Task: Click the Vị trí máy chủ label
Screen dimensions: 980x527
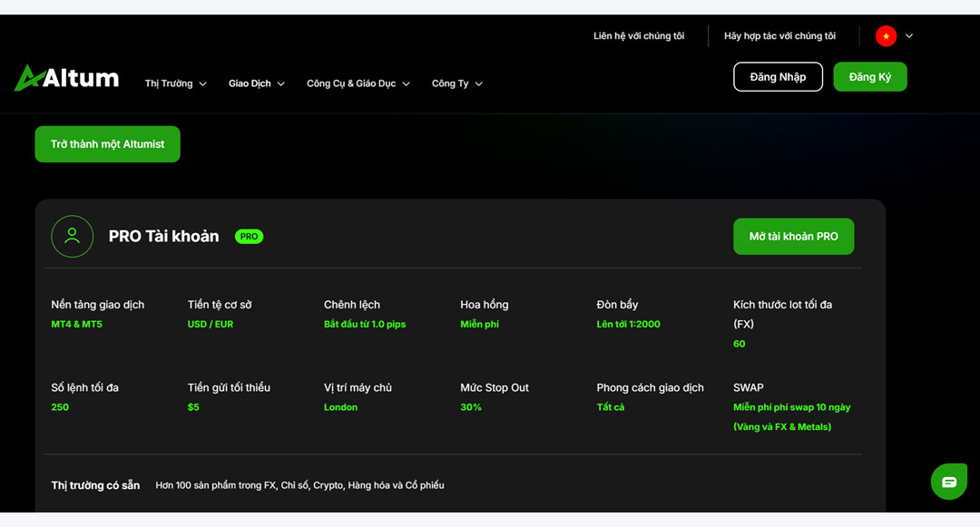Action: [358, 387]
